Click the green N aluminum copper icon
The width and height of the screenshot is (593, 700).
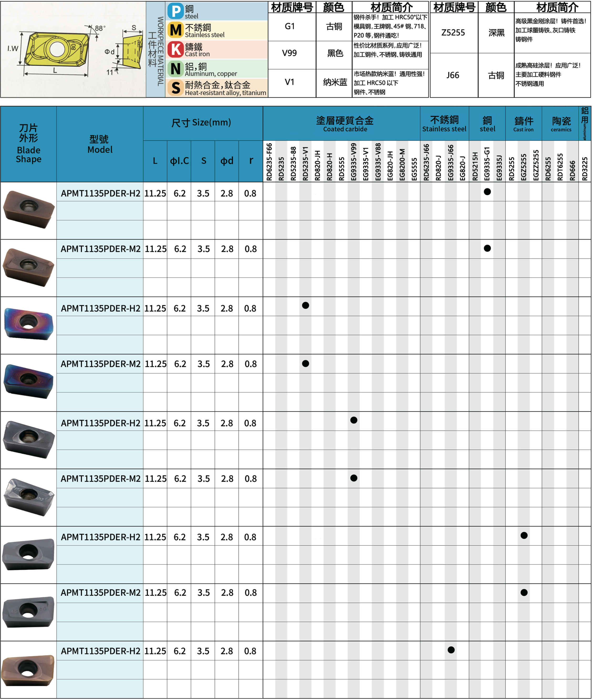[175, 69]
